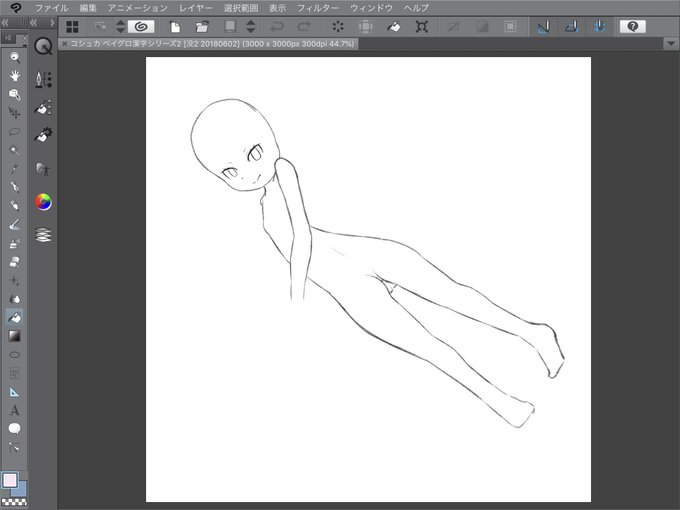Screen dimensions: 680x510
Task: Select the Hand move tool
Action: coord(14,76)
